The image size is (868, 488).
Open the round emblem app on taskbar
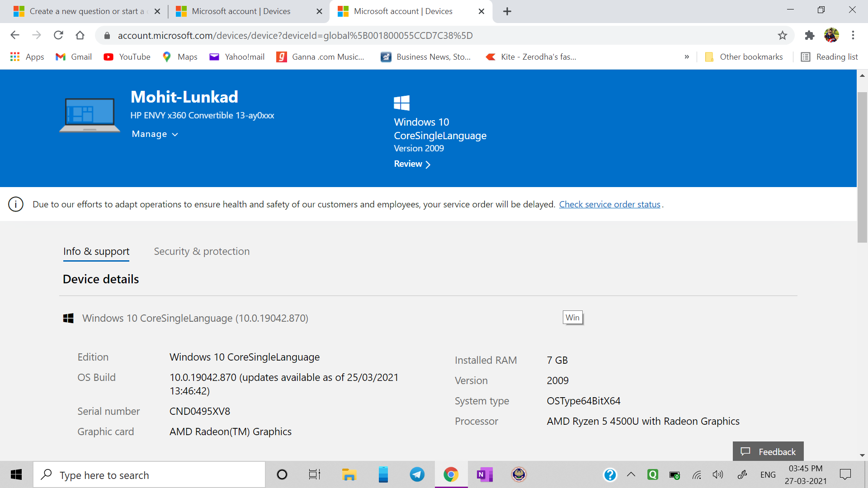tap(519, 474)
